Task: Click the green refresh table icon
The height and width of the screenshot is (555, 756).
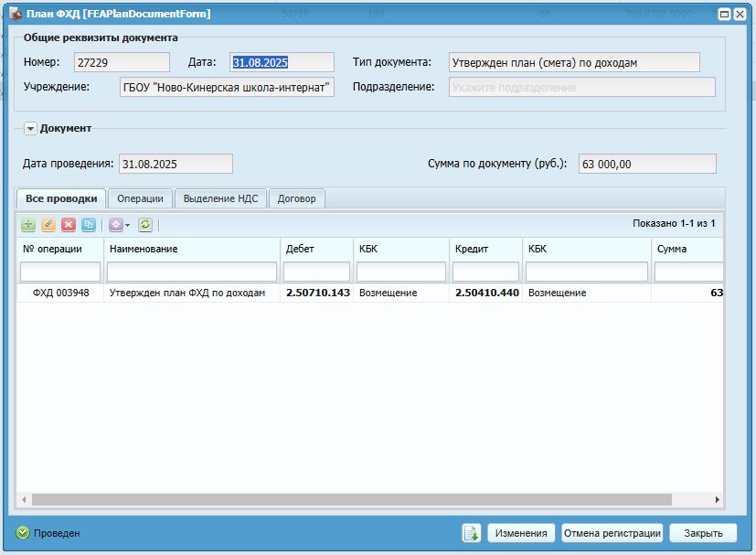Action: [x=145, y=224]
